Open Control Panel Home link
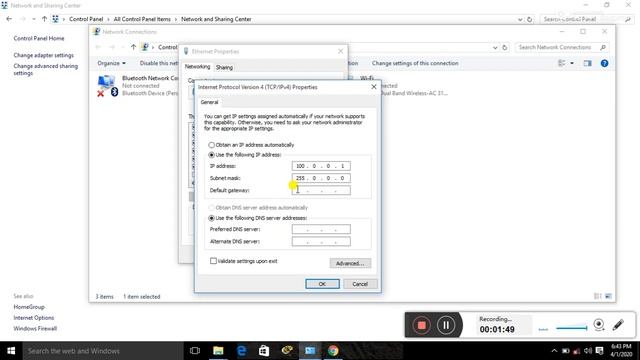 (39, 38)
